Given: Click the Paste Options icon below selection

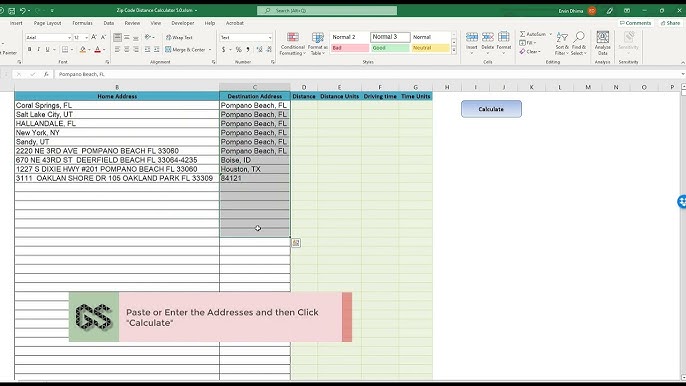Looking at the screenshot, I should pyautogui.click(x=296, y=243).
